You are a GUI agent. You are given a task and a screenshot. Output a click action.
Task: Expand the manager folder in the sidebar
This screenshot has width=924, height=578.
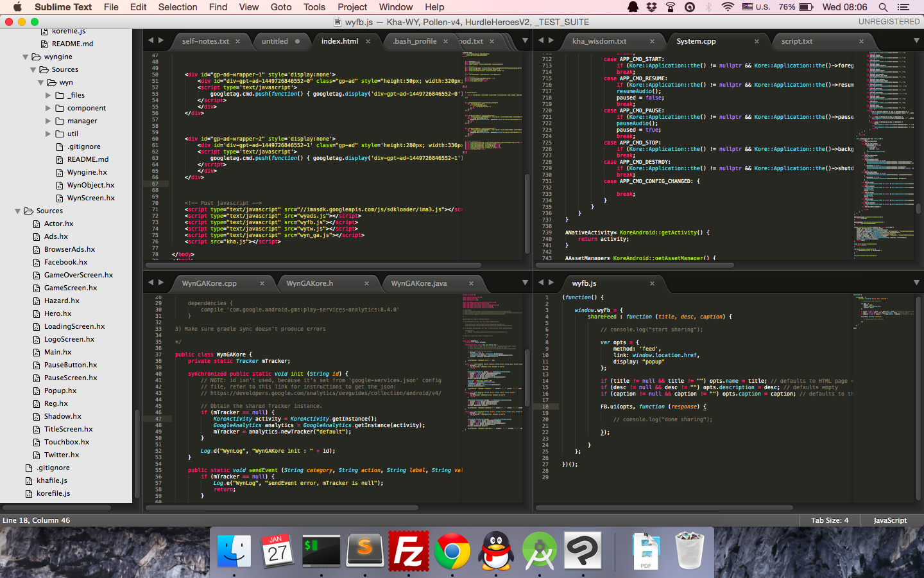click(48, 121)
